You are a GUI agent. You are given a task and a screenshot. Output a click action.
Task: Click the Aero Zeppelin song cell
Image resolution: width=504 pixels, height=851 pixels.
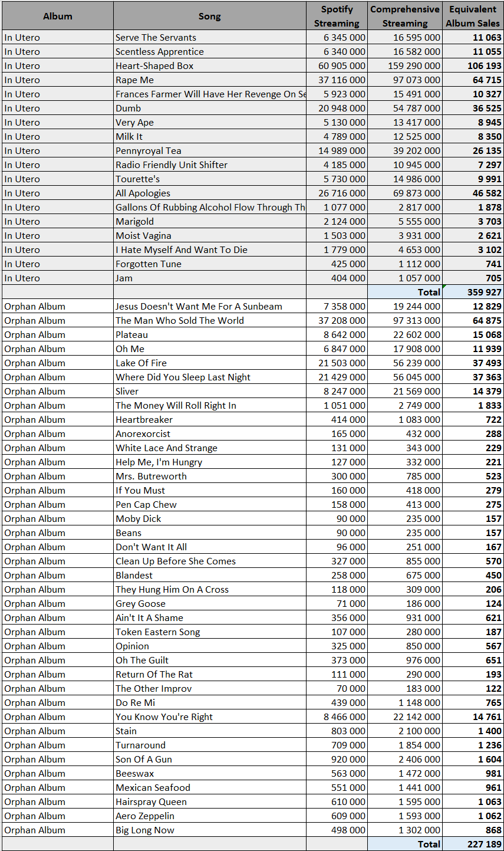[x=209, y=816]
